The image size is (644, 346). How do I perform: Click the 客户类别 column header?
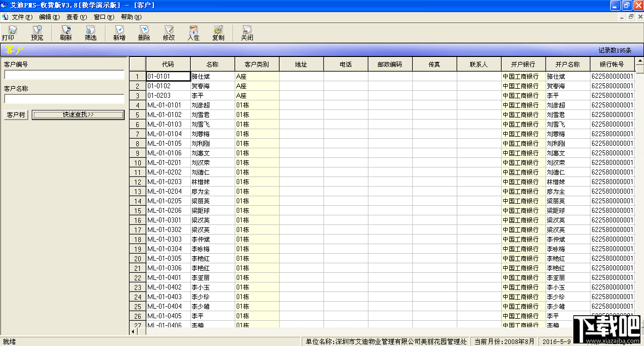[x=257, y=65]
